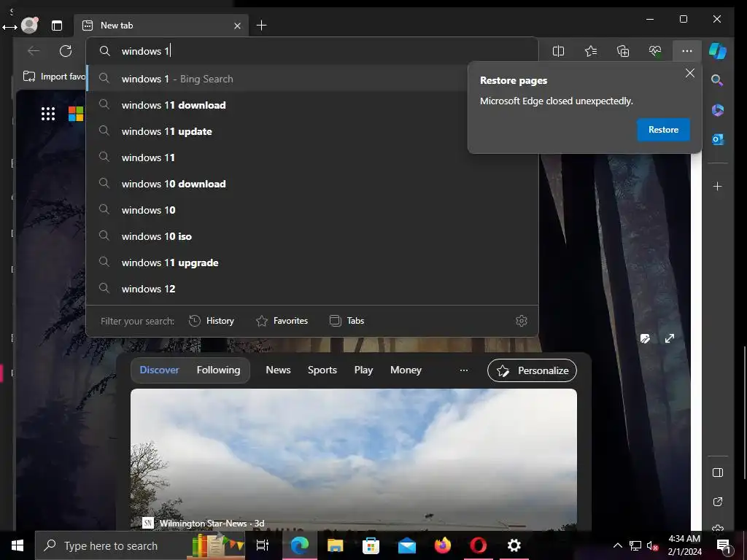747x560 pixels.
Task: Open address bar suggestion settings gear
Action: 522,321
